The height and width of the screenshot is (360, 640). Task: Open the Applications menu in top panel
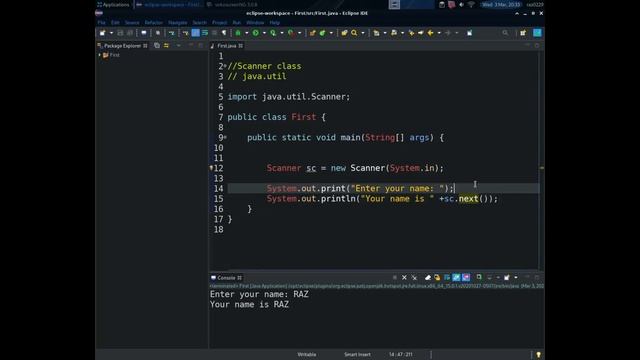pos(113,4)
